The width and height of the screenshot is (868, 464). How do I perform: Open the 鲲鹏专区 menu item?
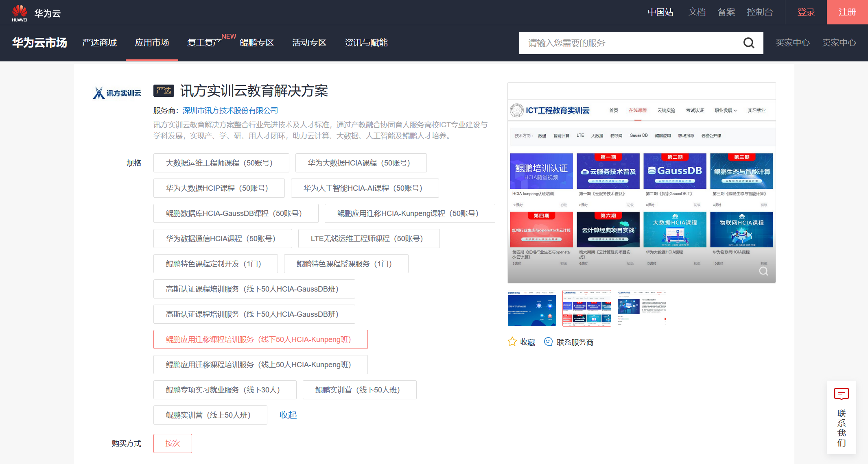pyautogui.click(x=257, y=43)
